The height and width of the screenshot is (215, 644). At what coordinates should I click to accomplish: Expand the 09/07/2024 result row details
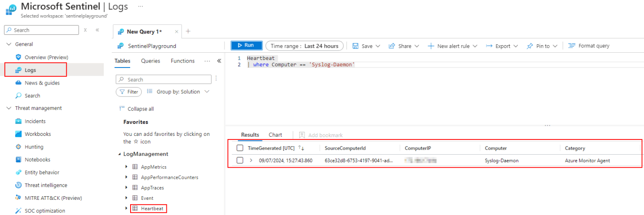pyautogui.click(x=251, y=160)
